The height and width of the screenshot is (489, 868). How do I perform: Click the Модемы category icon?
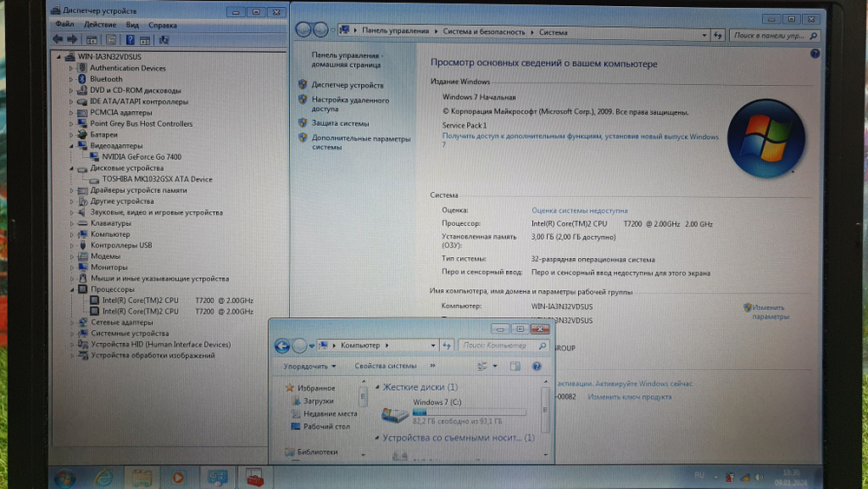click(x=82, y=256)
